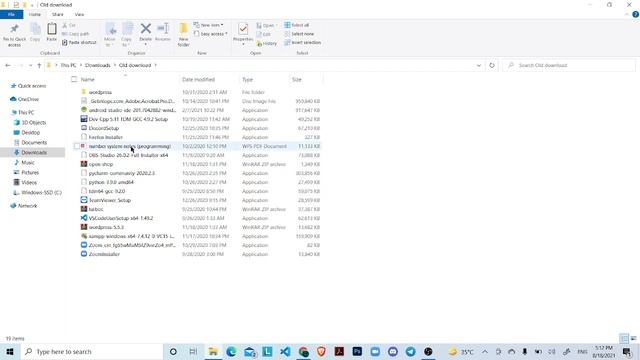
Task: Open the New item dropdown
Action: (209, 25)
